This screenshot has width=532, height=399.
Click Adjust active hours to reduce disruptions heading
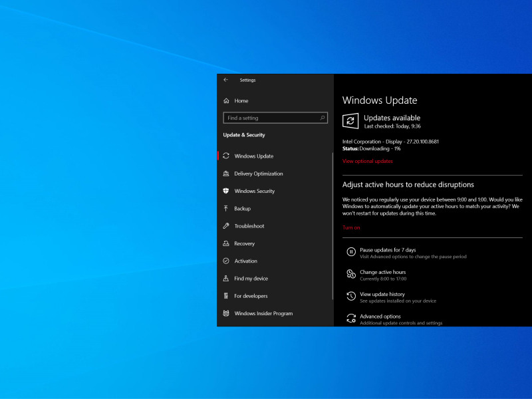click(x=408, y=185)
